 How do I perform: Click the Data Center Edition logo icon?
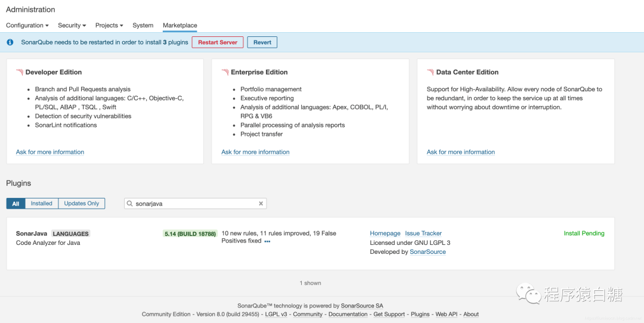coord(431,72)
